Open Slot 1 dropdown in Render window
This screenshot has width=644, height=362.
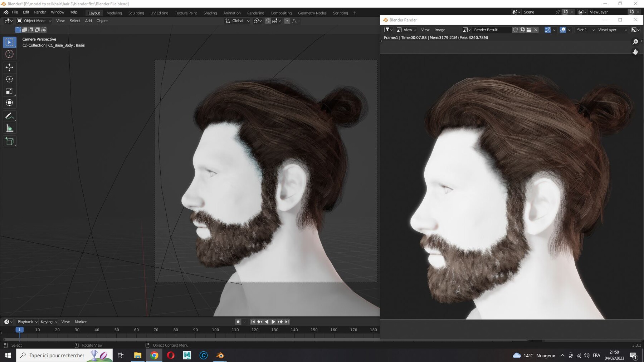tap(586, 30)
